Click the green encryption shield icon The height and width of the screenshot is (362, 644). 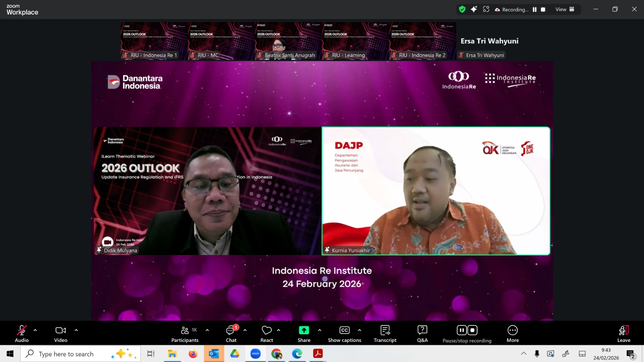pos(462,9)
